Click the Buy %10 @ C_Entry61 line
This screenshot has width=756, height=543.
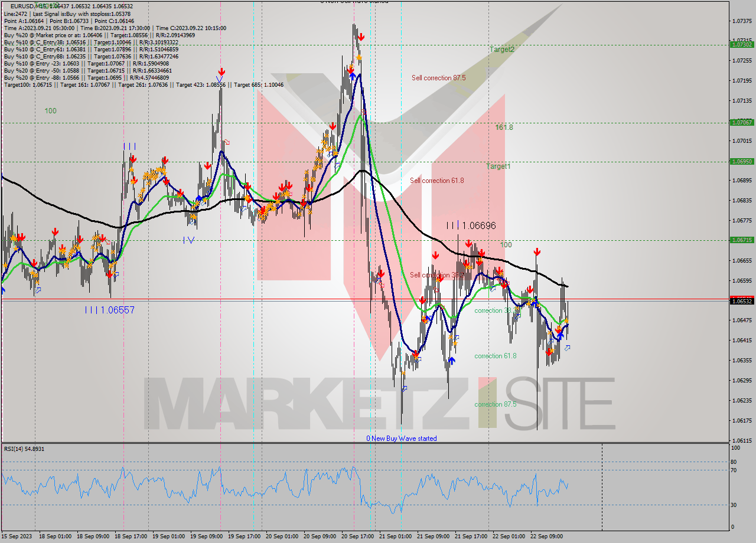[91, 49]
